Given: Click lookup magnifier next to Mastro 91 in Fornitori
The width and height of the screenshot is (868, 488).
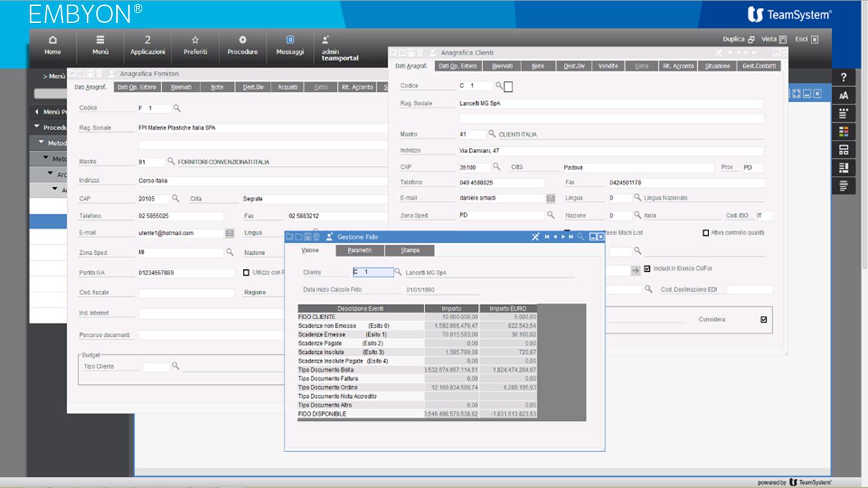Looking at the screenshot, I should tap(171, 162).
